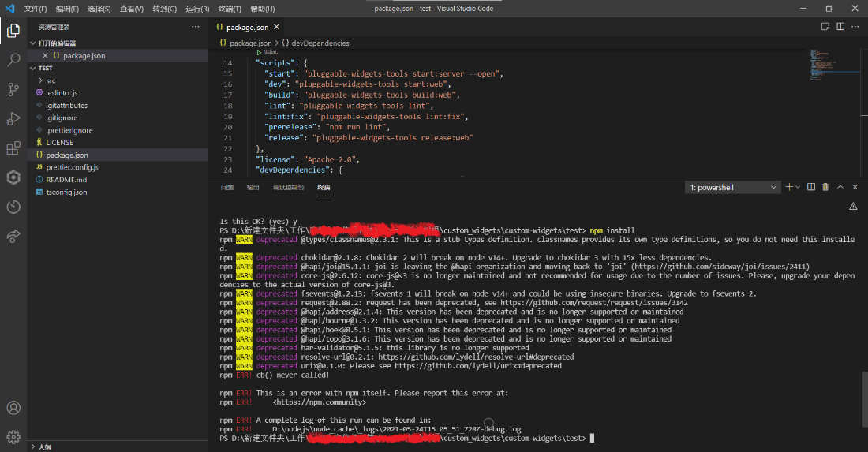Click the VS Code logo icon
This screenshot has height=452, width=868.
(9, 9)
